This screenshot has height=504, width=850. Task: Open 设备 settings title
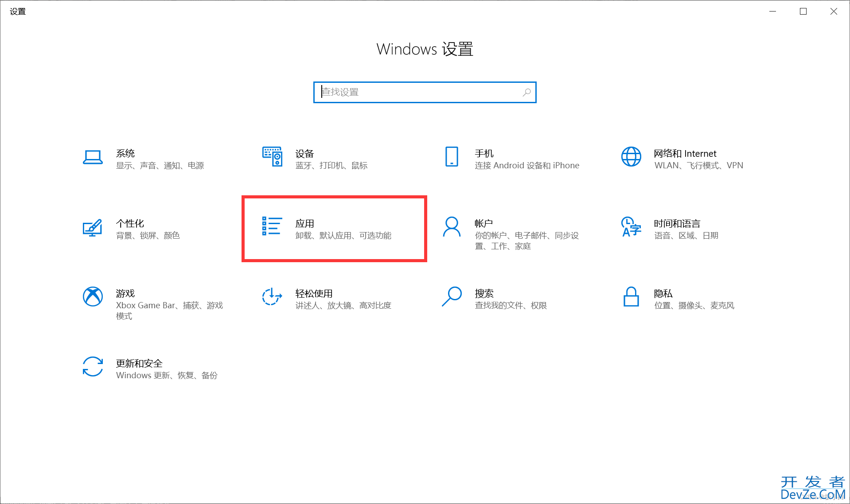click(305, 153)
